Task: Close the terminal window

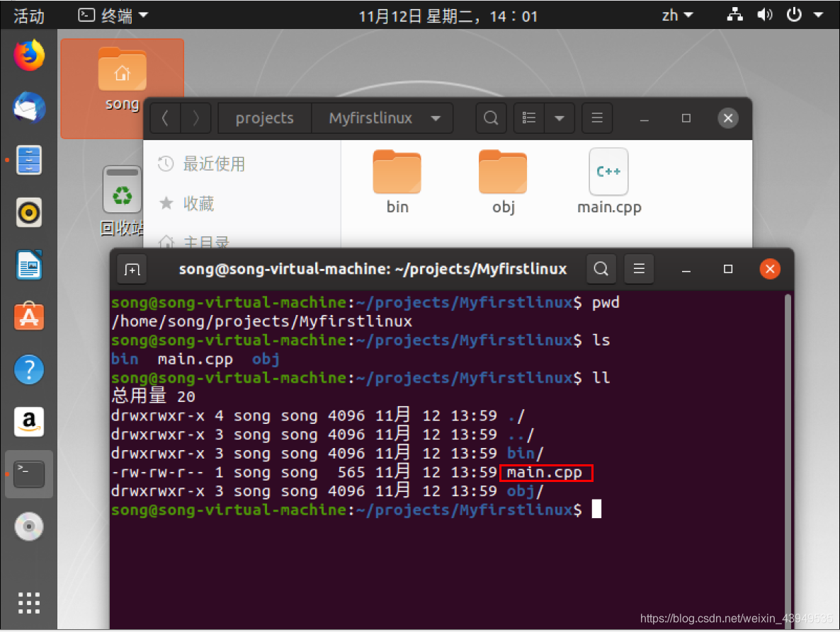Action: click(x=770, y=269)
